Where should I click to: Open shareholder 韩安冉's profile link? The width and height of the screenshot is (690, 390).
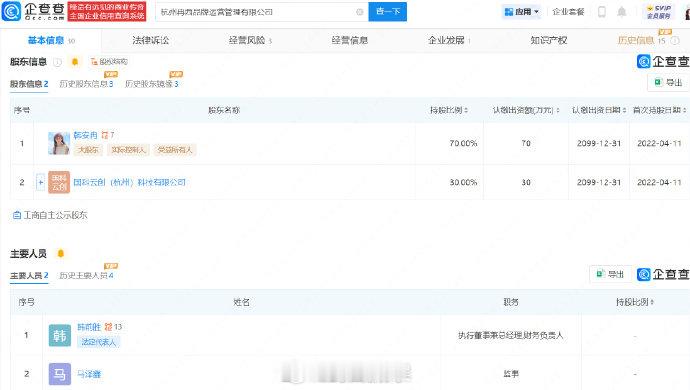pyautogui.click(x=85, y=135)
